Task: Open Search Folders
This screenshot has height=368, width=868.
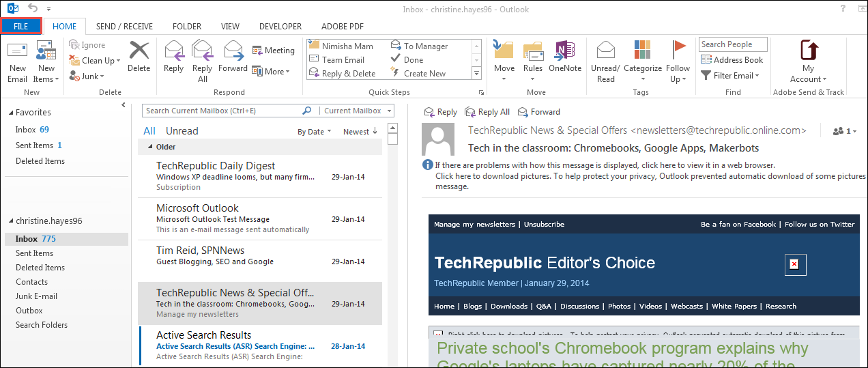Action: pos(42,325)
